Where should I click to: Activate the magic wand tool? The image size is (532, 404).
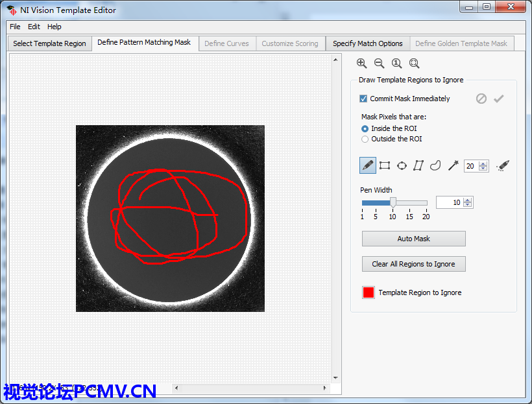tap(453, 165)
